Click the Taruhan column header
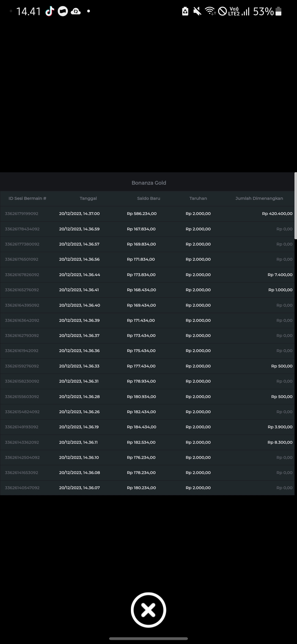 click(198, 198)
